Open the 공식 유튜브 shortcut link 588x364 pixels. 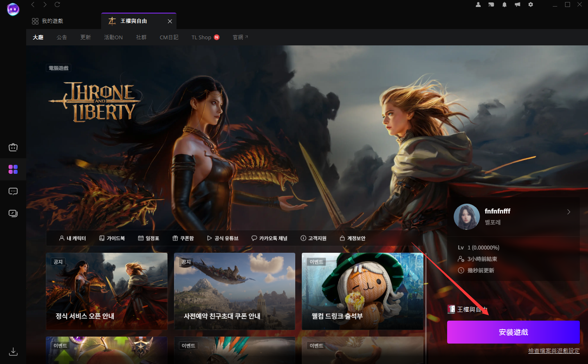coord(223,238)
